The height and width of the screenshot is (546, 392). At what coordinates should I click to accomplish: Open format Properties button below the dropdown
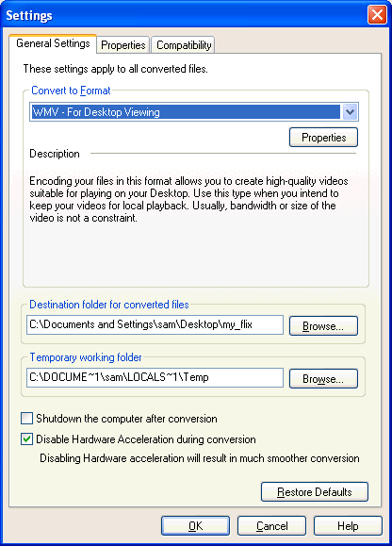pos(323,137)
